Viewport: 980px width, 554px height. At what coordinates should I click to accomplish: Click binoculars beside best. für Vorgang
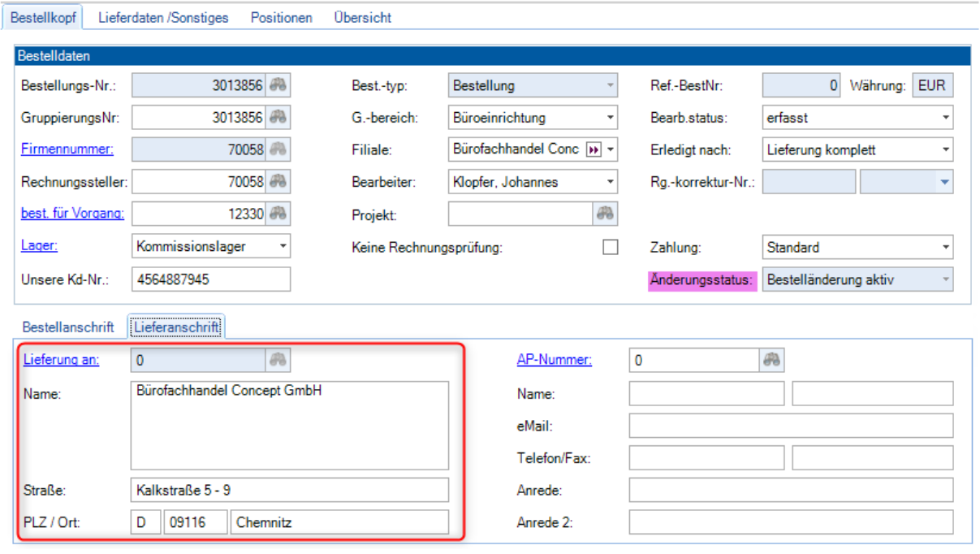click(278, 214)
